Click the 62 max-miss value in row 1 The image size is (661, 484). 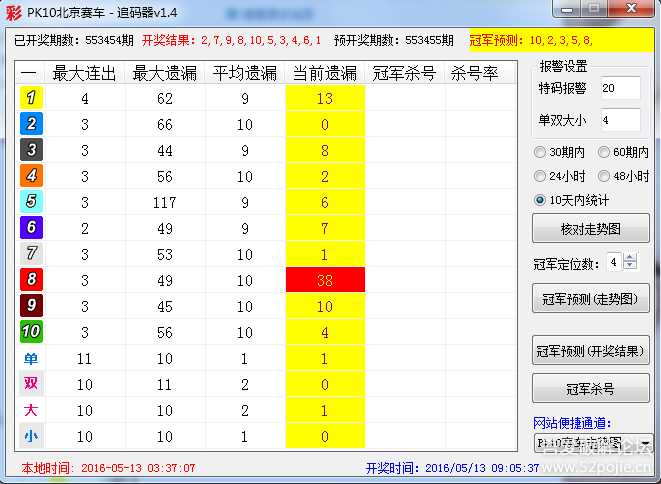[164, 98]
